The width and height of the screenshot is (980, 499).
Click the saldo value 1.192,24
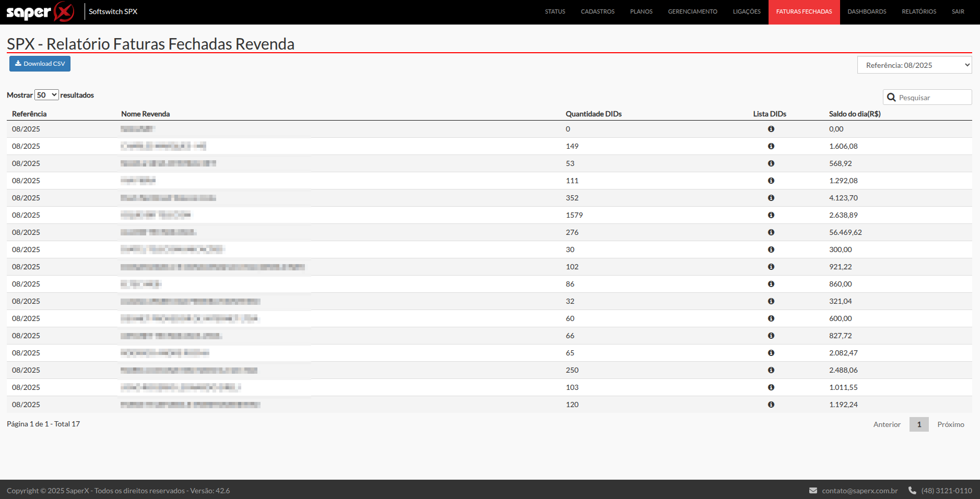click(843, 405)
